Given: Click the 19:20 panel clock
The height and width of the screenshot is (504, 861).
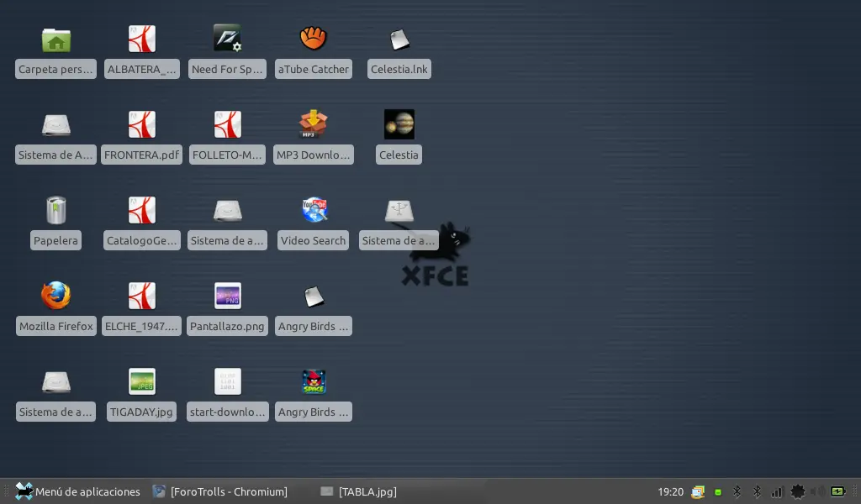Looking at the screenshot, I should [x=670, y=492].
